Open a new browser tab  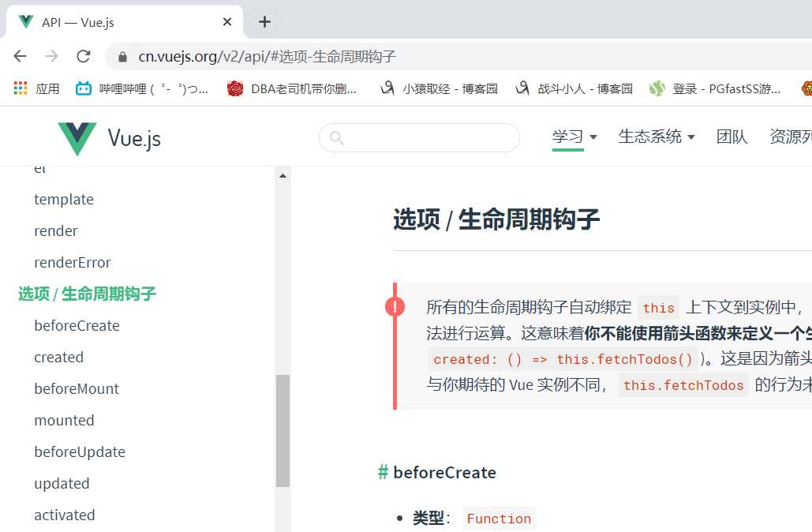(x=264, y=22)
